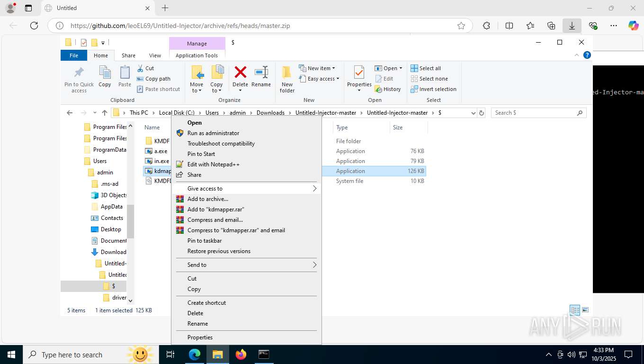Click the Help question mark icon

coord(587,55)
